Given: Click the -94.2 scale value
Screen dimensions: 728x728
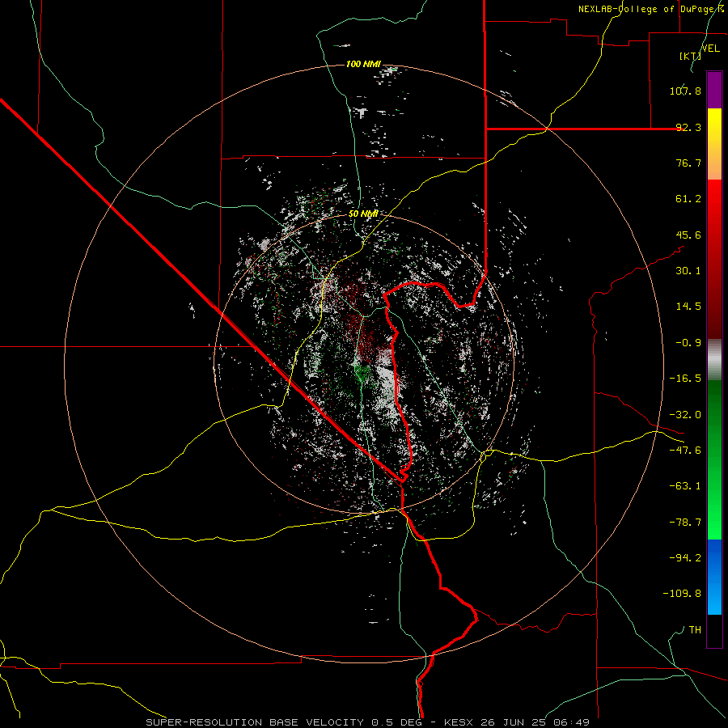Looking at the screenshot, I should [685, 557].
